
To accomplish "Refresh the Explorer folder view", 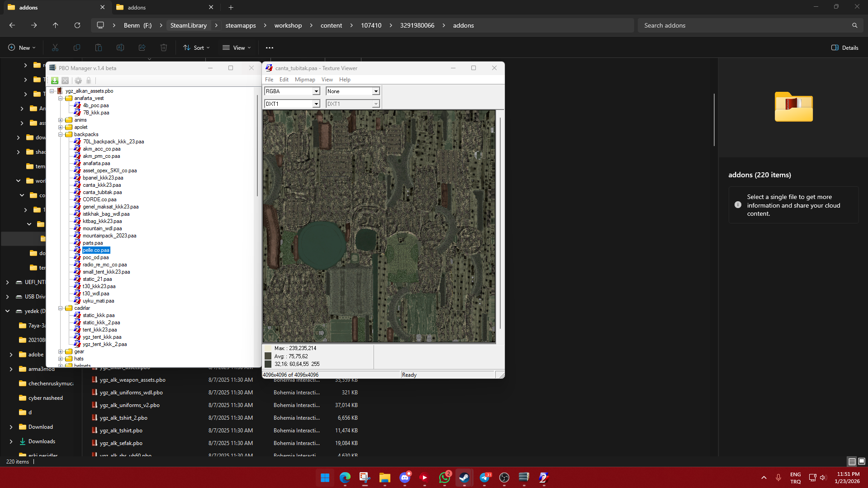I will pyautogui.click(x=77, y=25).
